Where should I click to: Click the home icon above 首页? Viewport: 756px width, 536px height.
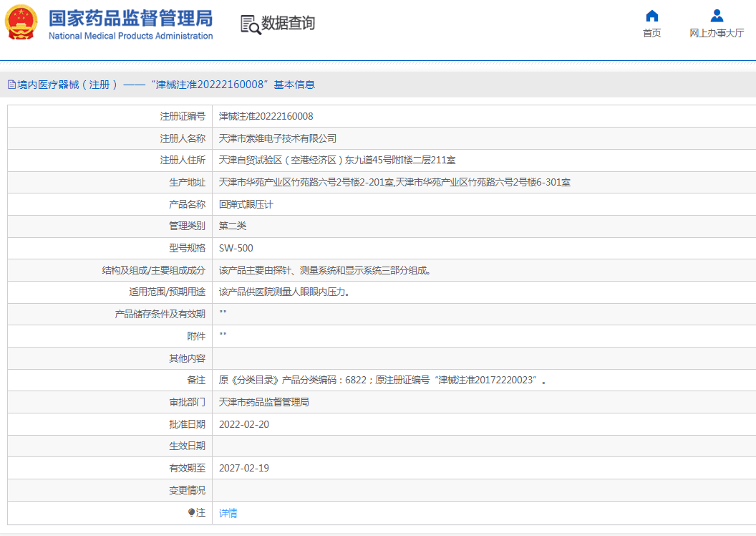click(651, 16)
